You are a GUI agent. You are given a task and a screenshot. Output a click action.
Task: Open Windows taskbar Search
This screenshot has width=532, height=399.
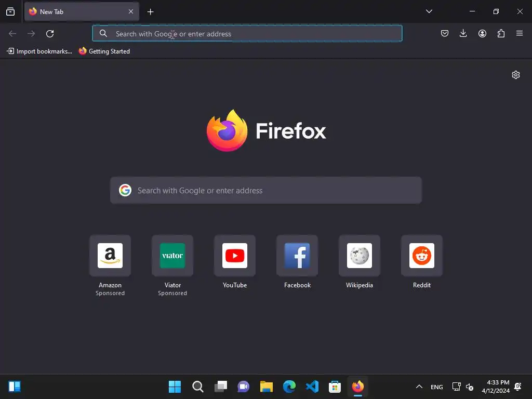(x=198, y=387)
